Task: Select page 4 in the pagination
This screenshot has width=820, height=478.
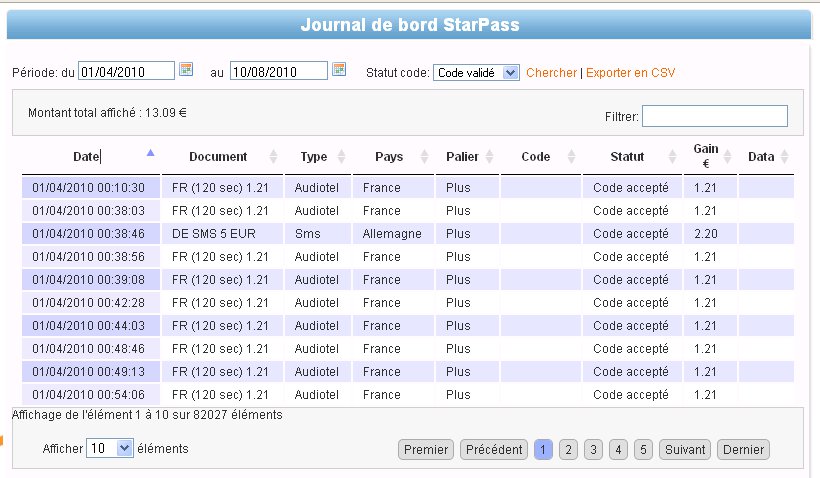Action: point(618,449)
